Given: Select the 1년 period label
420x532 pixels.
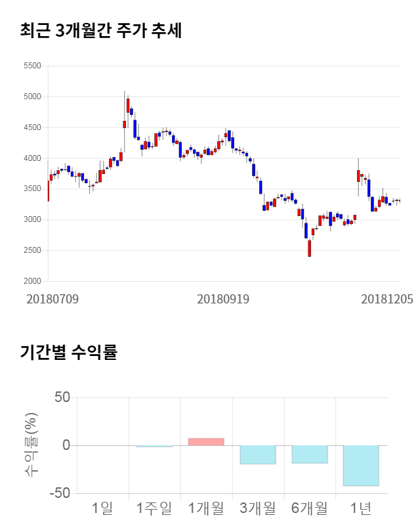Looking at the screenshot, I should pyautogui.click(x=361, y=508).
